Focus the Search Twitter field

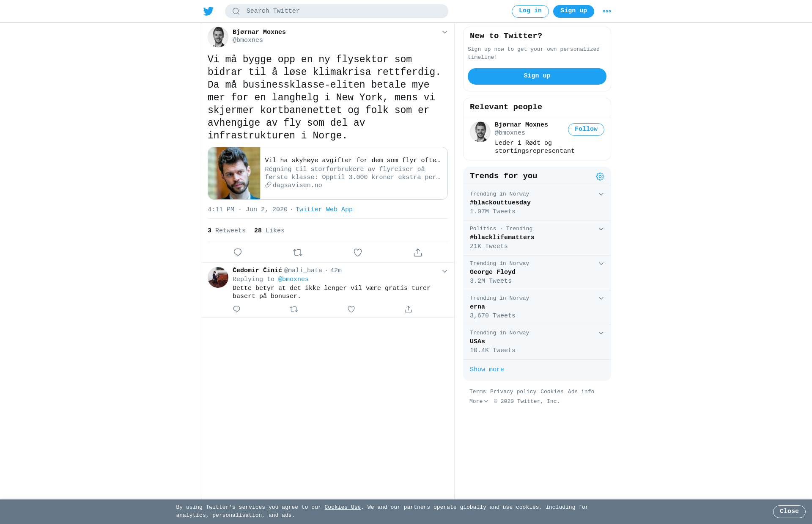coord(337,11)
